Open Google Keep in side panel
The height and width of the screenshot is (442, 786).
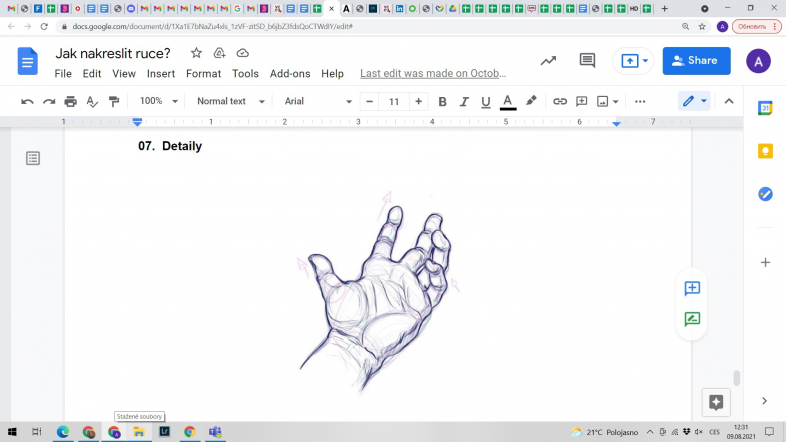765,151
